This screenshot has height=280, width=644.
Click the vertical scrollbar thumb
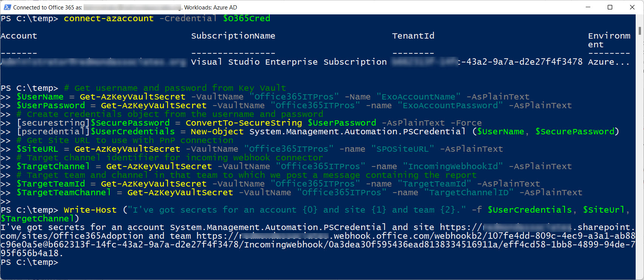click(640, 31)
